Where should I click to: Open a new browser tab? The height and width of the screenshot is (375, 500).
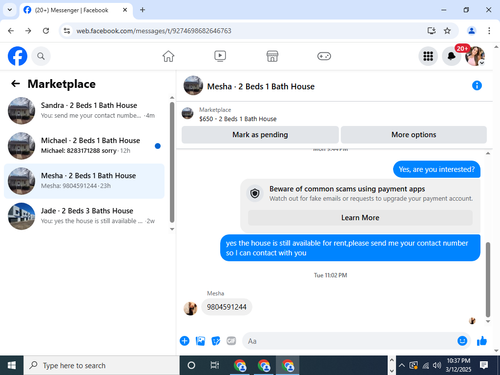coord(142,10)
